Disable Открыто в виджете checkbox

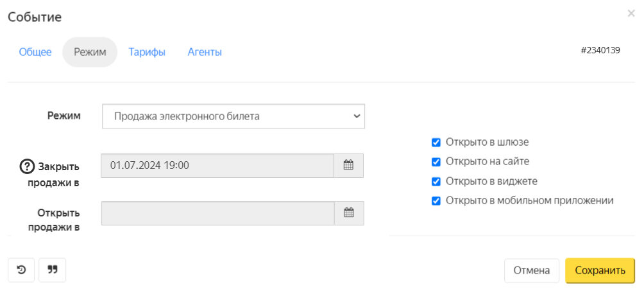point(436,181)
